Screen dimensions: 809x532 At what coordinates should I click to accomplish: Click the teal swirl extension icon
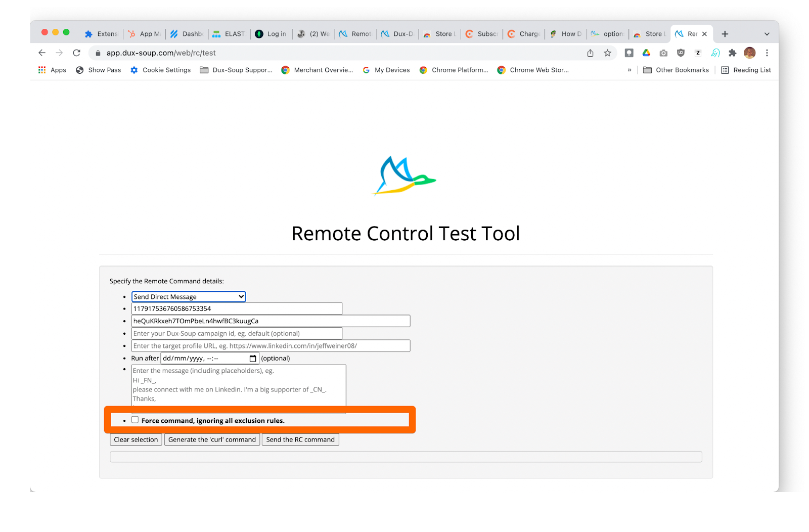[715, 53]
